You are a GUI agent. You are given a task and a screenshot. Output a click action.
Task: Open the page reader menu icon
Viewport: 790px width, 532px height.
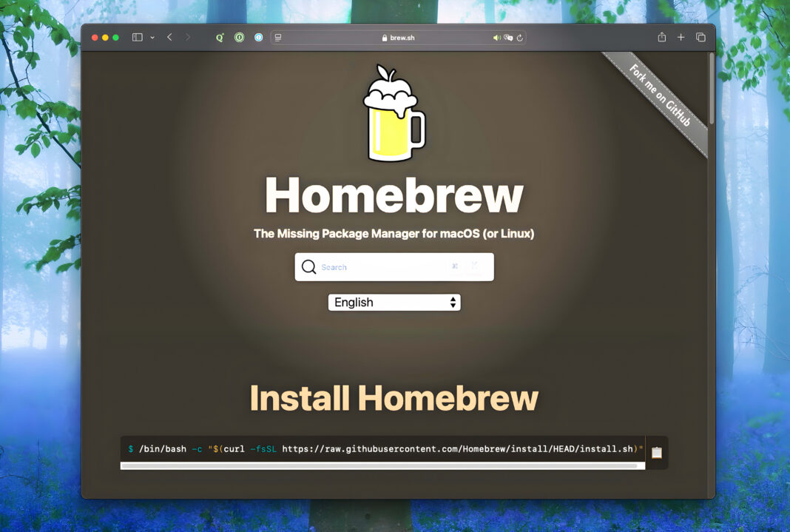point(278,37)
